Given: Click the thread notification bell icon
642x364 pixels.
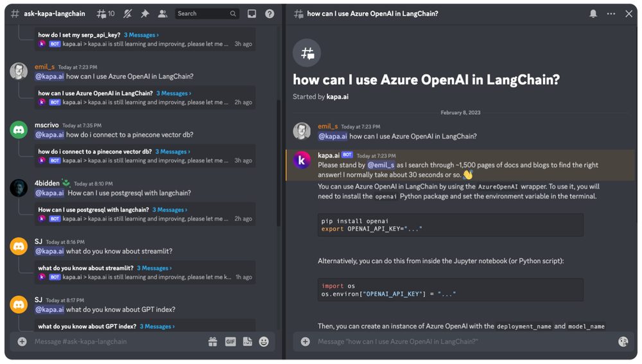Looking at the screenshot, I should [593, 13].
